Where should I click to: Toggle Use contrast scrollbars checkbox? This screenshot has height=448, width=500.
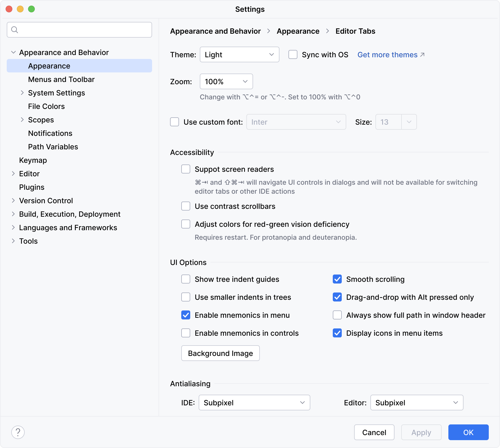pyautogui.click(x=186, y=206)
